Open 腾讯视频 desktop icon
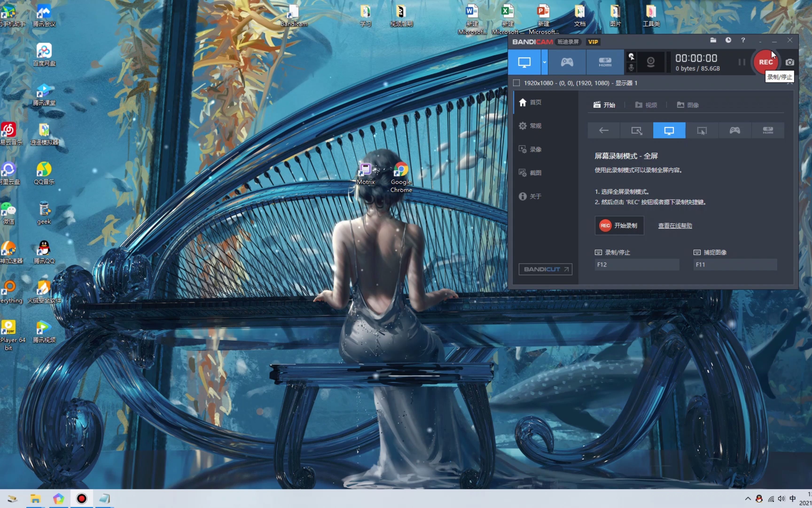Screen dimensions: 812x508 [44, 332]
